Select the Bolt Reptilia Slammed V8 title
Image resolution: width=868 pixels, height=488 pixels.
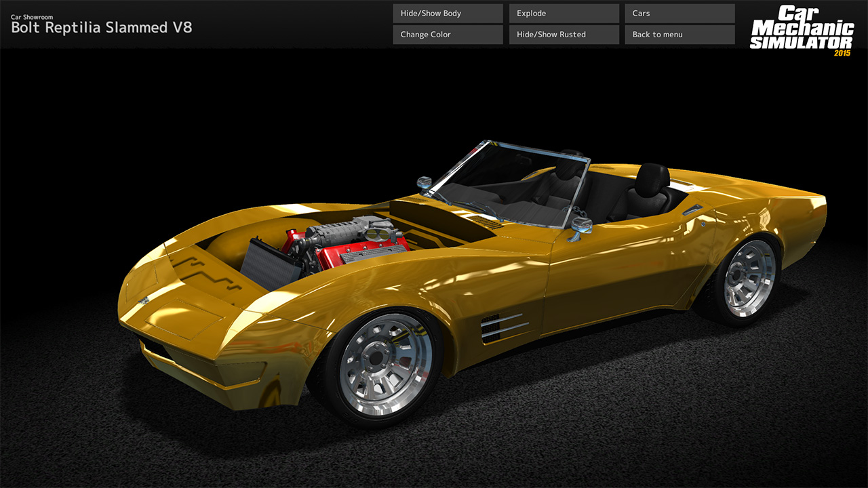(x=100, y=28)
